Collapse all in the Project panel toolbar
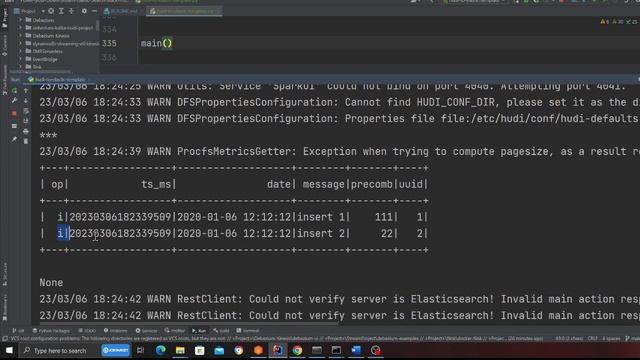Screen dimensions: 640x360 tap(72, 11)
